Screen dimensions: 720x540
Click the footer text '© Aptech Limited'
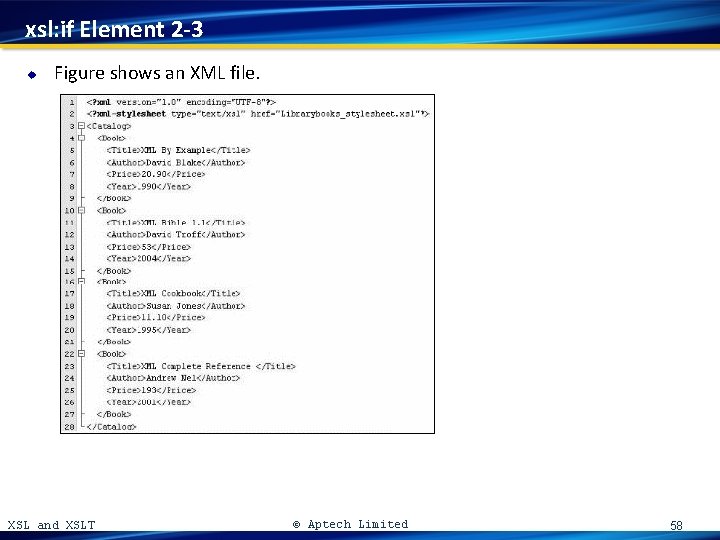[x=350, y=524]
